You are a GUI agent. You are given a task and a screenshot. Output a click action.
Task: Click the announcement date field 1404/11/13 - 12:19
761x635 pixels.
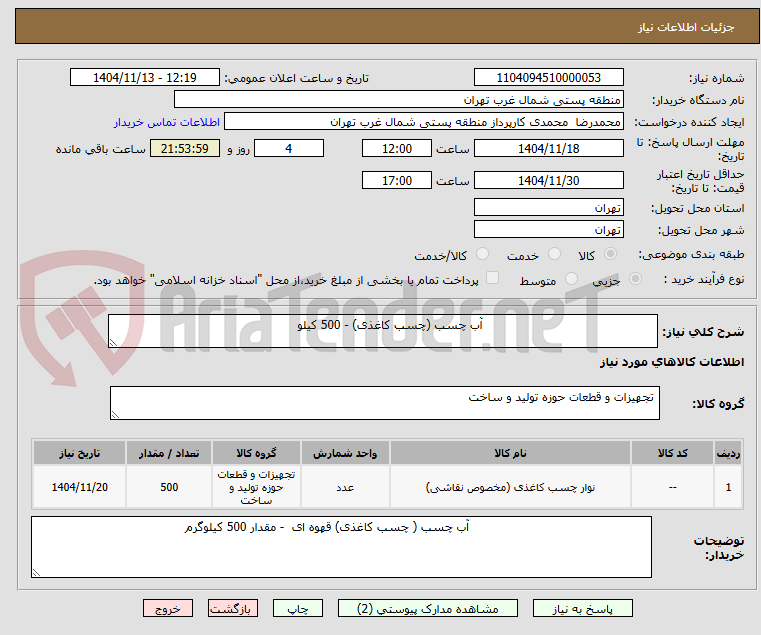pos(145,78)
